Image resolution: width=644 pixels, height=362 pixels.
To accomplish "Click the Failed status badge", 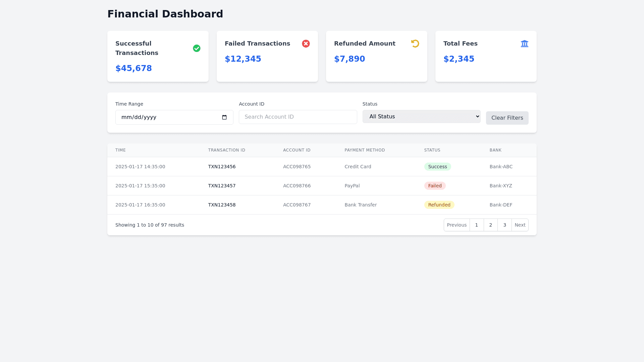I will 435,186.
